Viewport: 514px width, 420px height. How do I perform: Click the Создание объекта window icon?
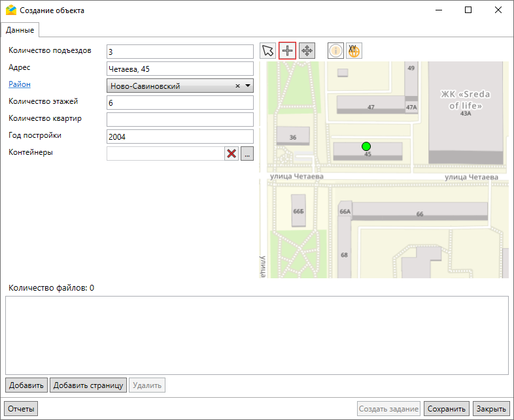point(11,10)
